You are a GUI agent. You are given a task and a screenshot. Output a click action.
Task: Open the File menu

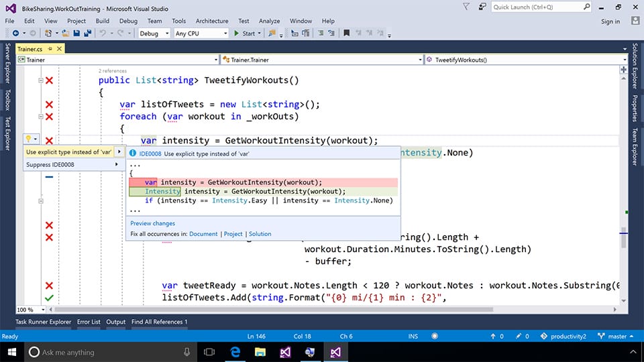pos(10,21)
